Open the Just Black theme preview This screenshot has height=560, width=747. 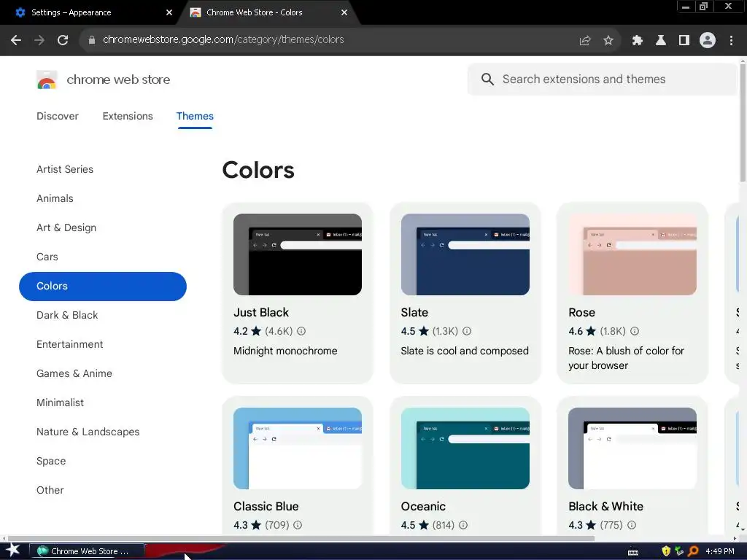point(298,254)
